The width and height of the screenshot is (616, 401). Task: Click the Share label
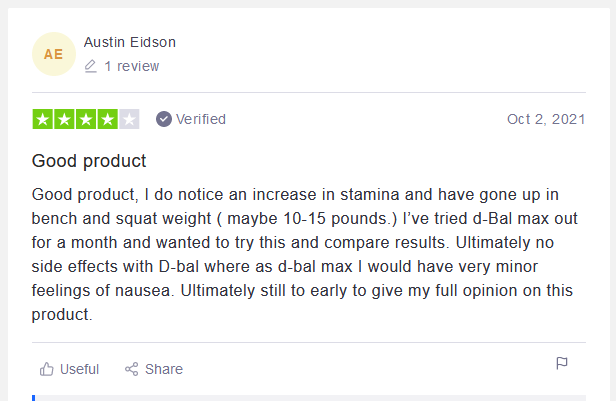tap(164, 369)
